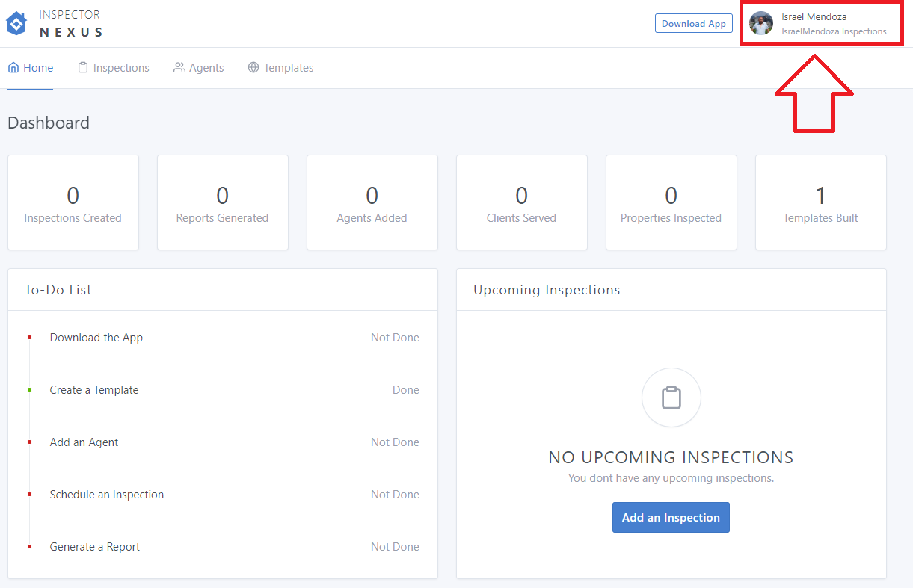Click the Inspections Created stat card
The height and width of the screenshot is (588, 913).
(73, 202)
